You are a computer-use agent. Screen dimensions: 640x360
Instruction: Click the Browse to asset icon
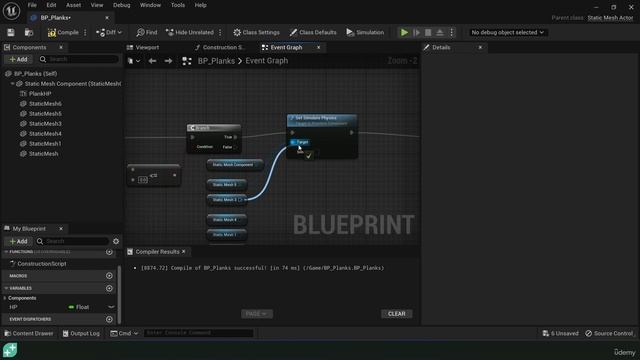pos(29,32)
